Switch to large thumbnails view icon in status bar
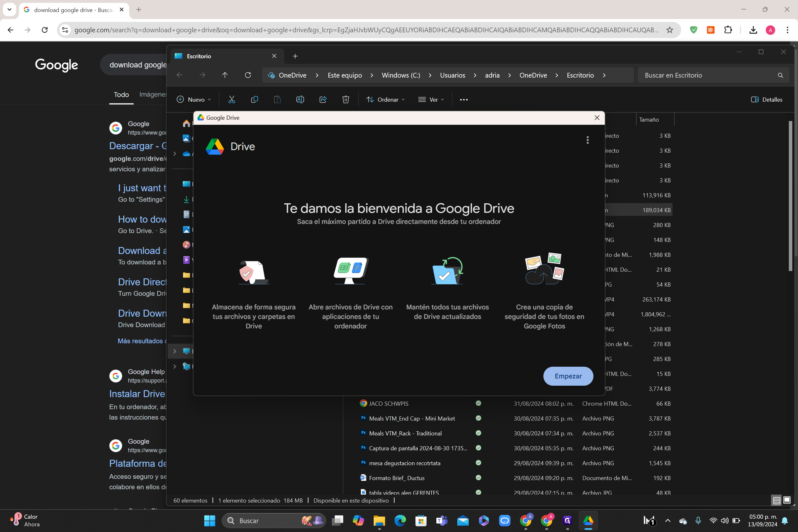798x532 pixels. tap(787, 500)
